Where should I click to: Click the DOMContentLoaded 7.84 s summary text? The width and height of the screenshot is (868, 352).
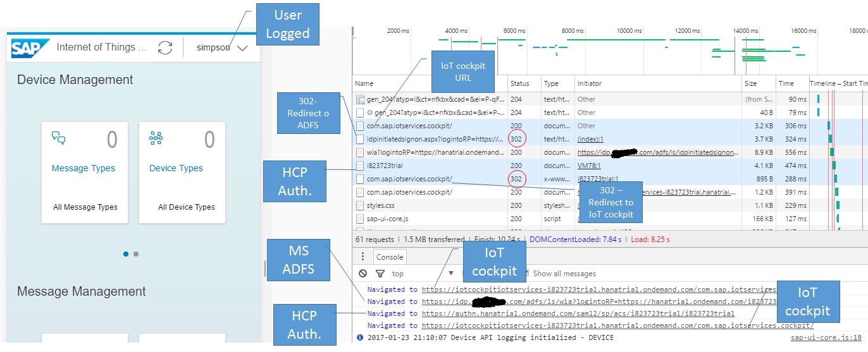pyautogui.click(x=574, y=240)
